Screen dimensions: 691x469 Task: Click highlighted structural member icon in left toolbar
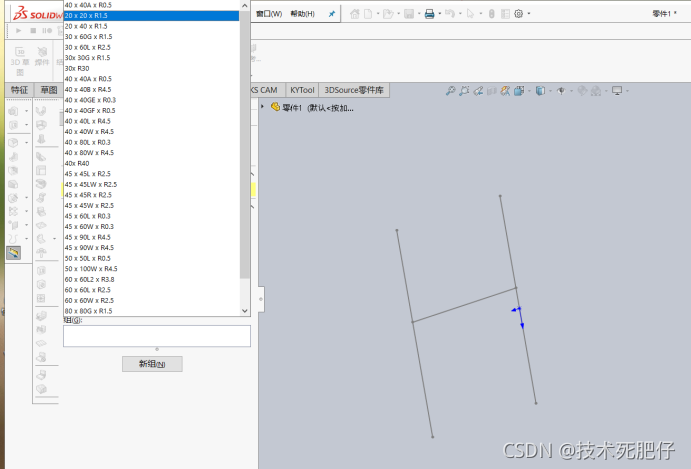click(x=14, y=253)
